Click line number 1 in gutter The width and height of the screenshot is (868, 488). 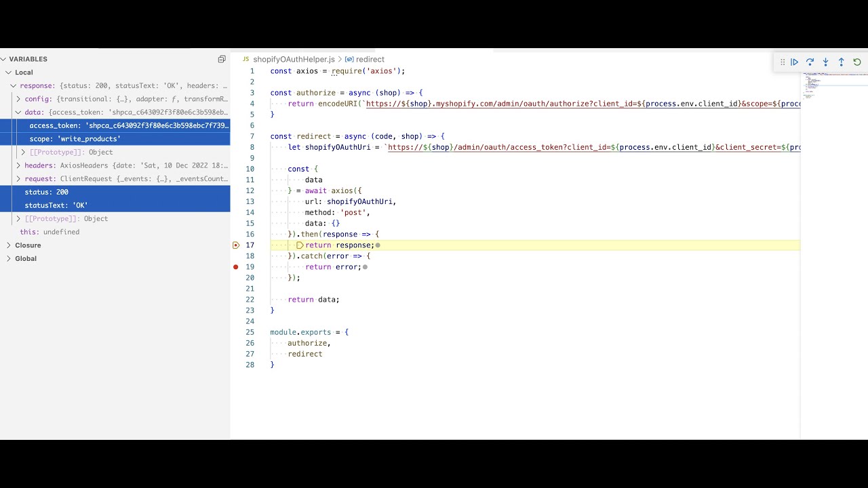click(252, 71)
